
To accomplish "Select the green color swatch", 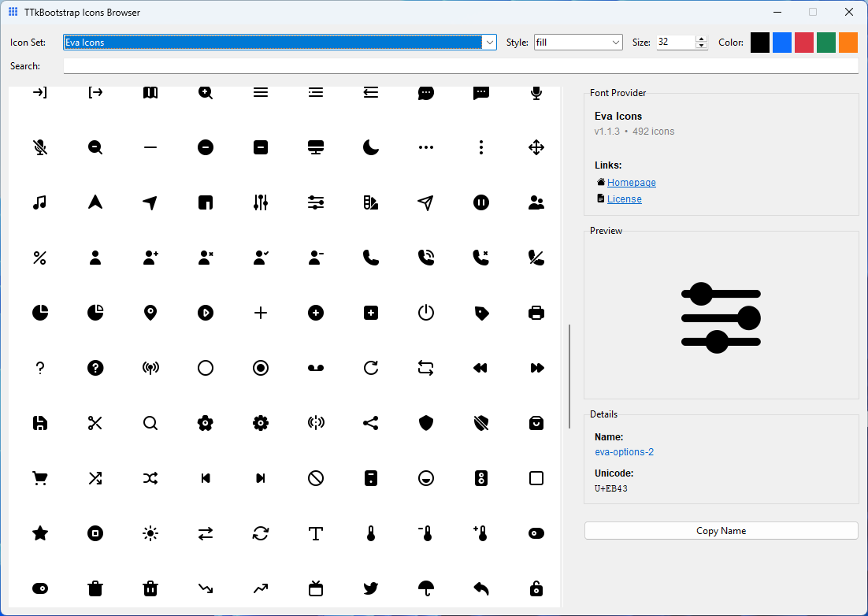I will pyautogui.click(x=825, y=43).
